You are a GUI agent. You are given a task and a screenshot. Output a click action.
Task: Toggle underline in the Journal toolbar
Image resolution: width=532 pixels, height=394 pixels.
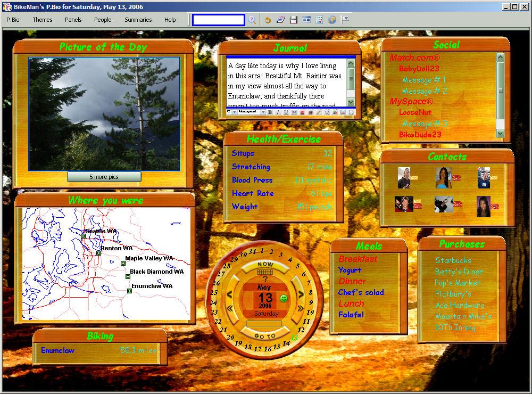[286, 112]
